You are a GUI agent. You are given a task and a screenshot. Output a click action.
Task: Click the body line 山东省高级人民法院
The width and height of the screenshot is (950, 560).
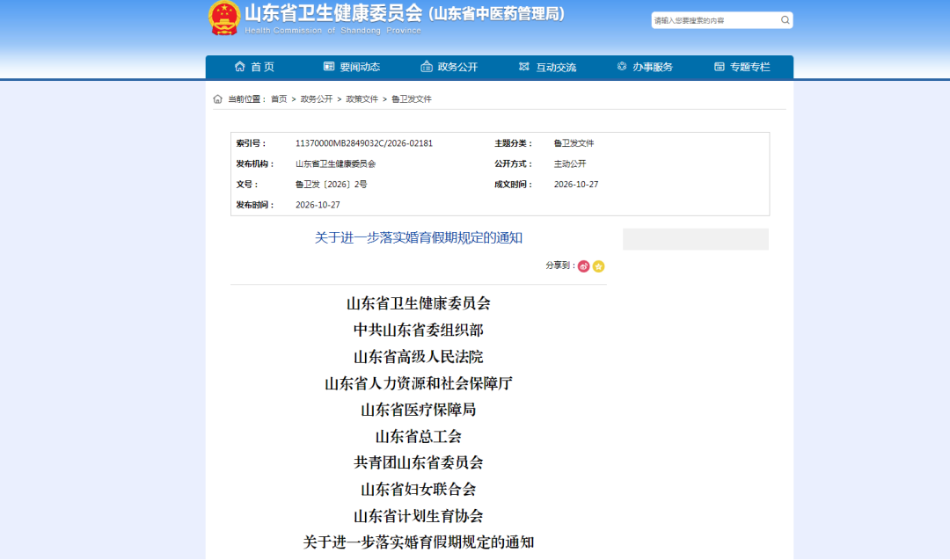tap(418, 357)
